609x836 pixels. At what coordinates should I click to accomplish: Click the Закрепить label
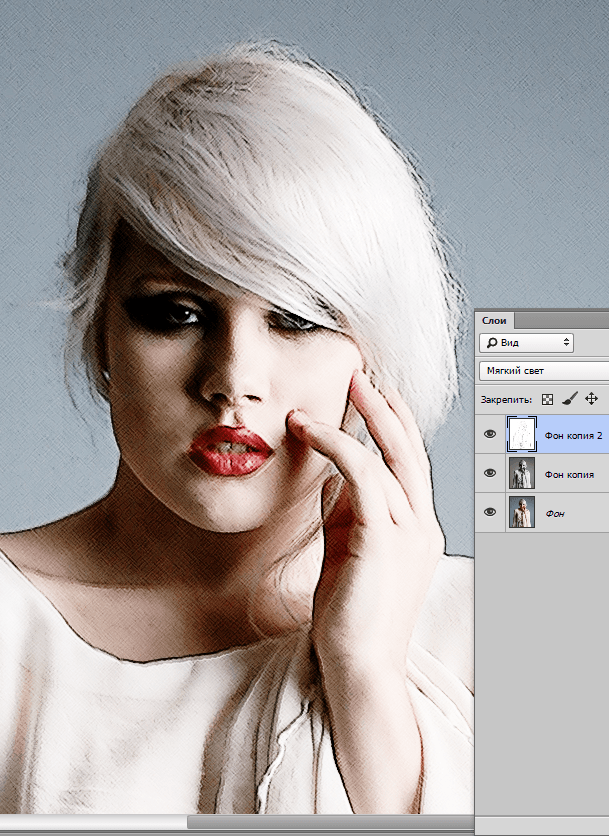click(506, 399)
